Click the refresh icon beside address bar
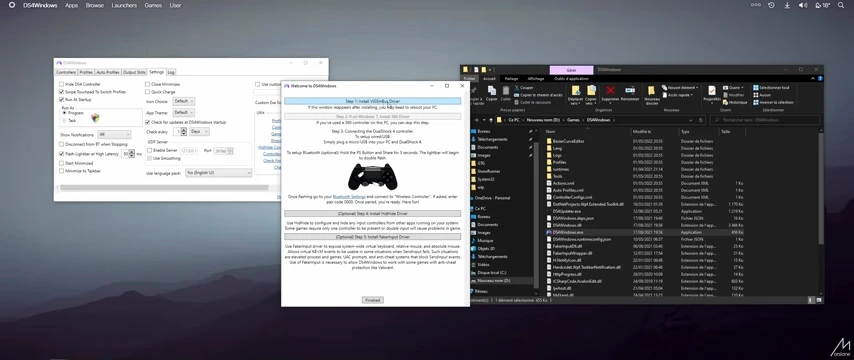This screenshot has height=360, width=854. [701, 120]
